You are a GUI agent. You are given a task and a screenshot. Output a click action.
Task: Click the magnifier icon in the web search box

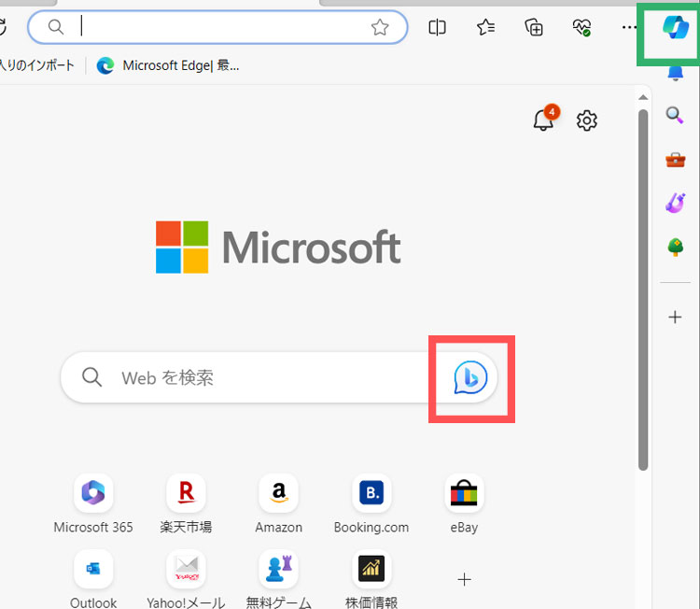click(x=92, y=377)
